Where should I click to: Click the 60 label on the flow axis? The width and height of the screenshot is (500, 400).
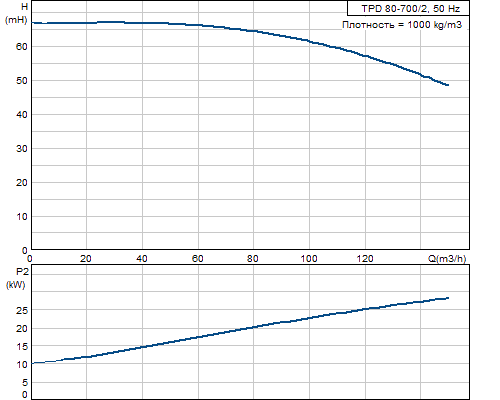tap(198, 259)
